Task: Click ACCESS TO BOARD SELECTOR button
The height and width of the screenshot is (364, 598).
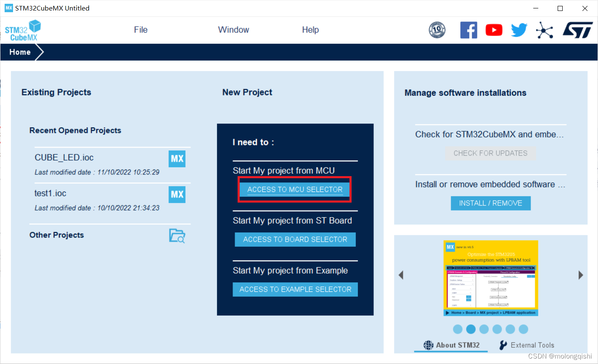Action: 295,240
